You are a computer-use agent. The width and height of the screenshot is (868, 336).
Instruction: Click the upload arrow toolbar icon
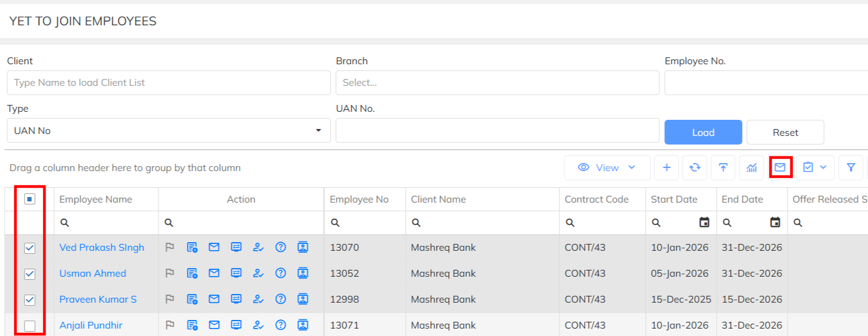(x=723, y=167)
